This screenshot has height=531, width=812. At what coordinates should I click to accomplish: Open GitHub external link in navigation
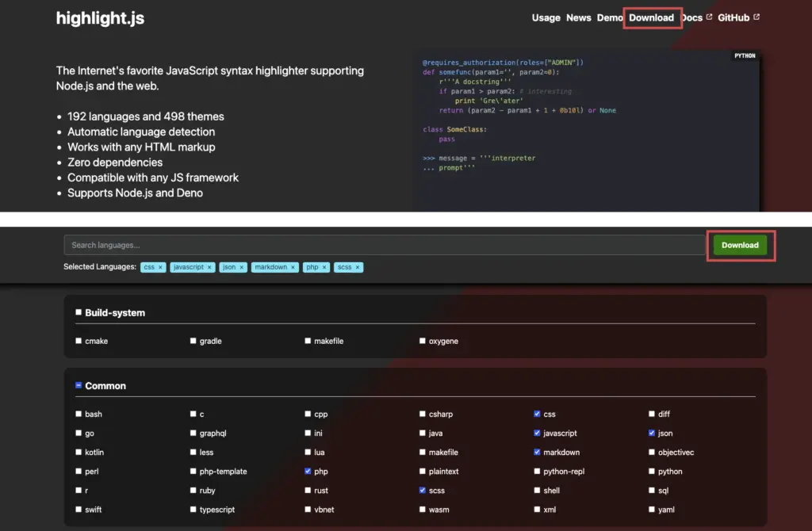[x=738, y=17]
